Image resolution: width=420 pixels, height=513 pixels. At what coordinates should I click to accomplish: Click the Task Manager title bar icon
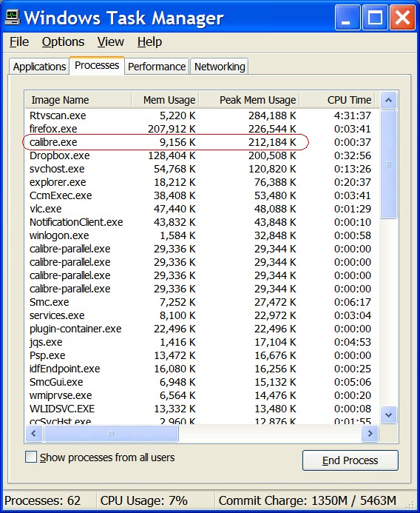pos(12,17)
